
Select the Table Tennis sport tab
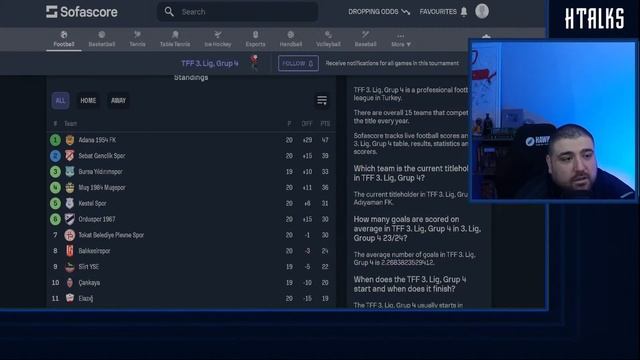click(x=175, y=39)
